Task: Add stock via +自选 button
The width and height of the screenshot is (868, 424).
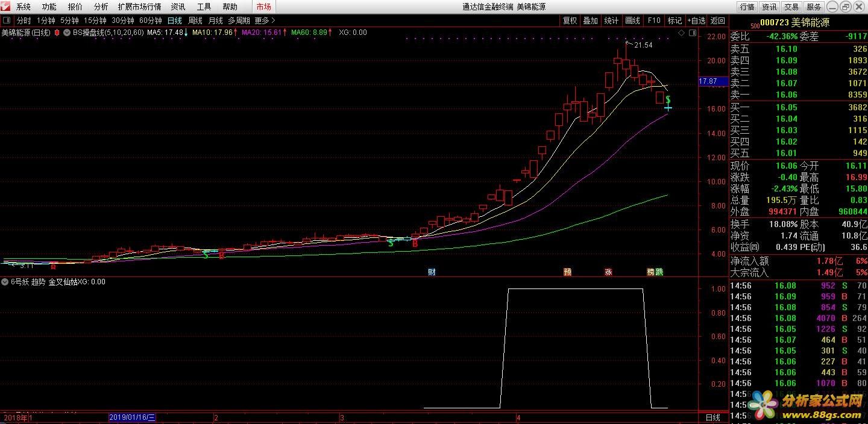Action: [x=696, y=20]
